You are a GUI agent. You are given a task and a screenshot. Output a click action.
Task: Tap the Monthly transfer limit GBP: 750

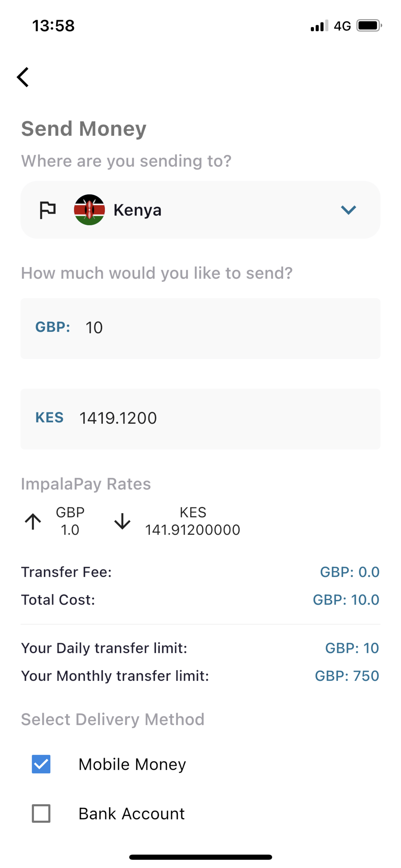coord(347,676)
